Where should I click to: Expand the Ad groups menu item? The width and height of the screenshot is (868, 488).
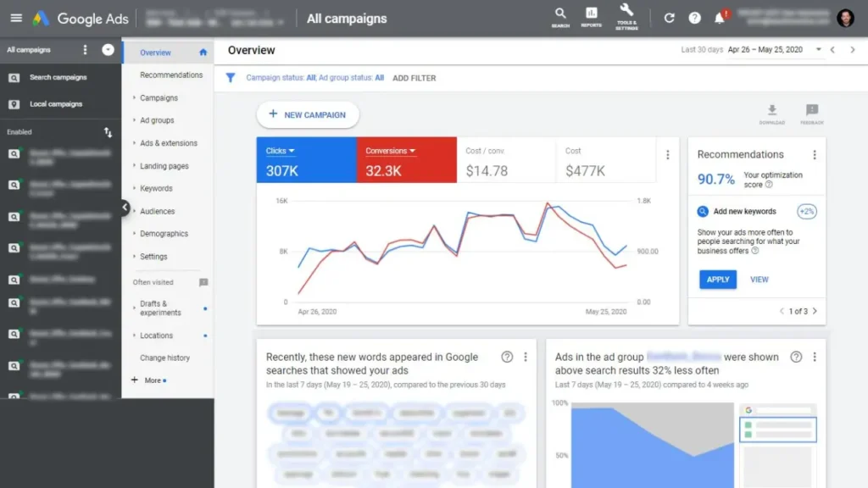click(x=157, y=120)
